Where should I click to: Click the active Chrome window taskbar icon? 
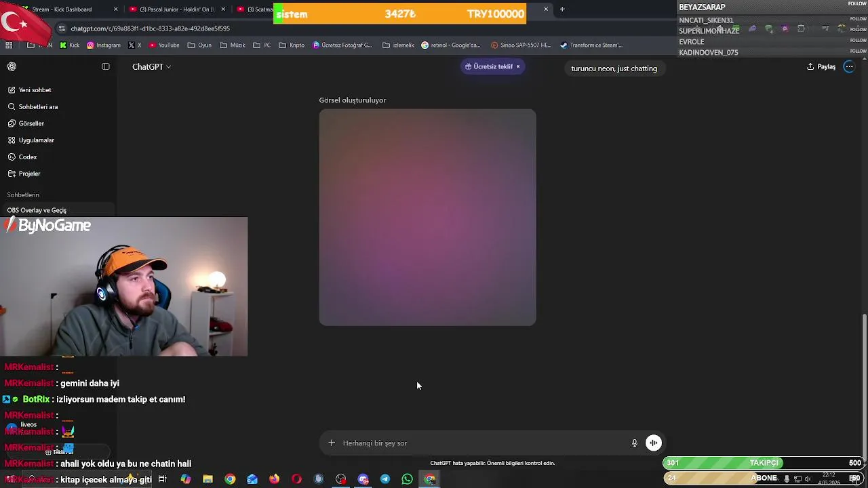[x=430, y=479]
